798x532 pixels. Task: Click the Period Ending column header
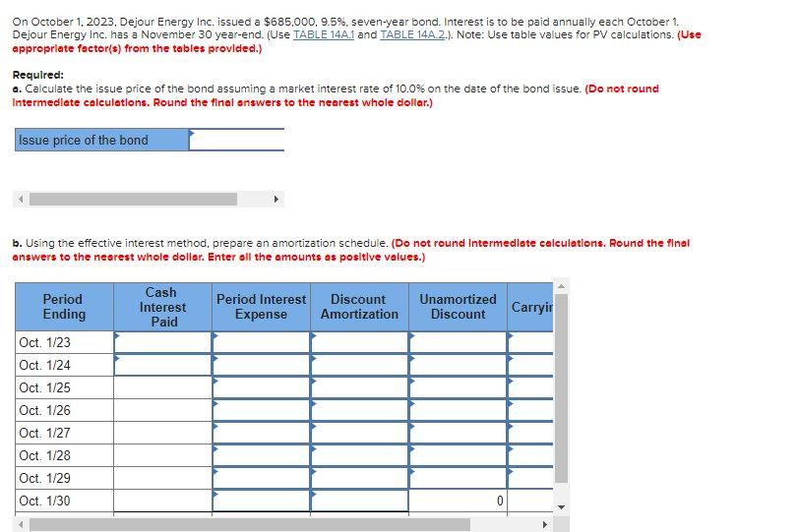coord(64,307)
